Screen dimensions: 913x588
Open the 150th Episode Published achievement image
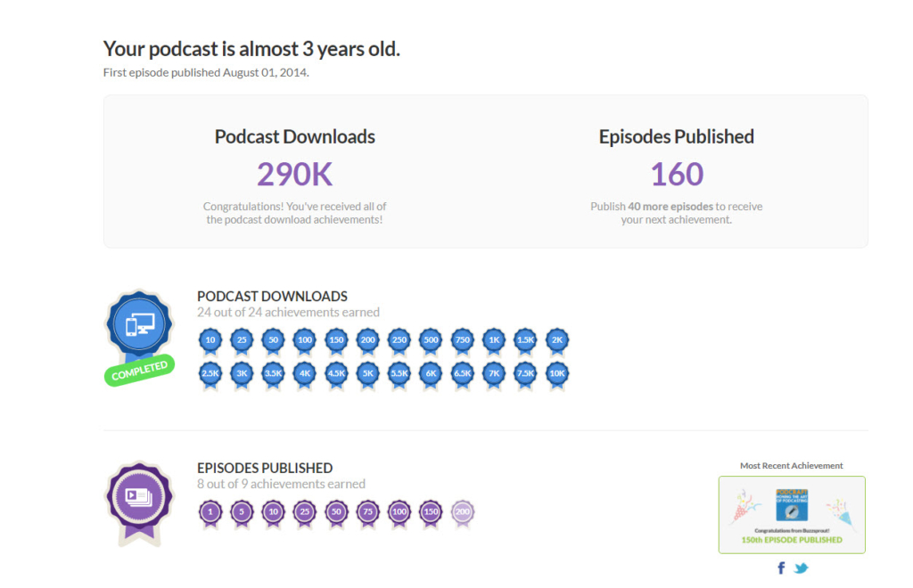(x=792, y=515)
